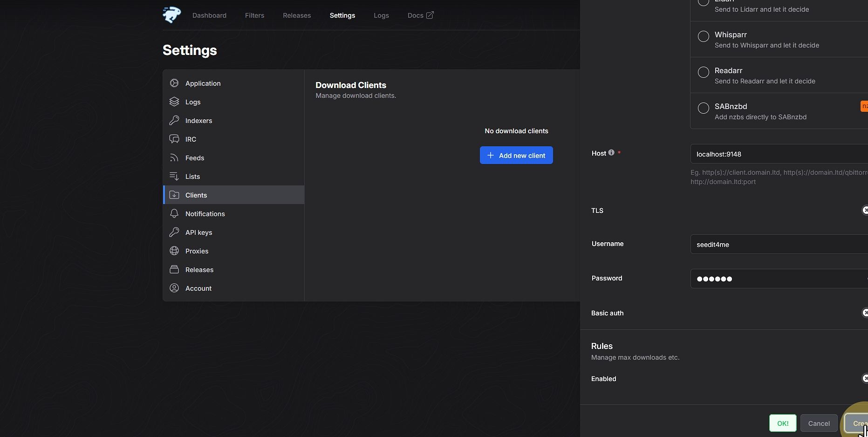Click the Notifications bell icon

(x=174, y=213)
